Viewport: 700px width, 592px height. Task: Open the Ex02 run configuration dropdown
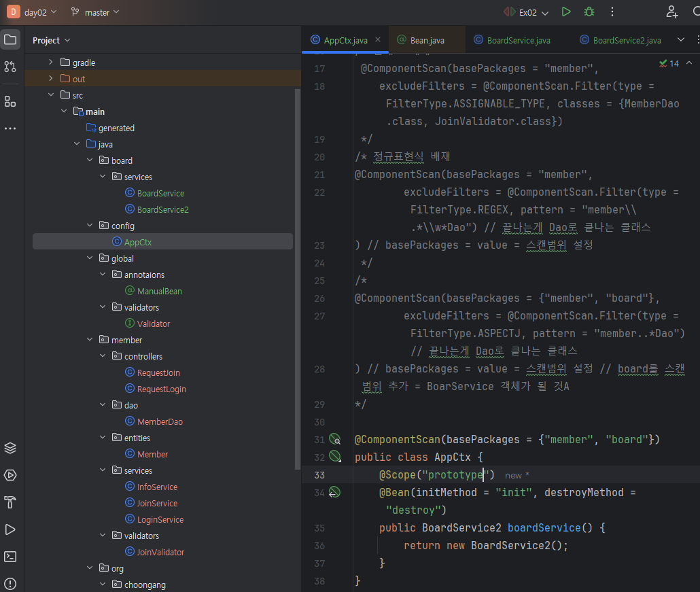click(x=528, y=12)
